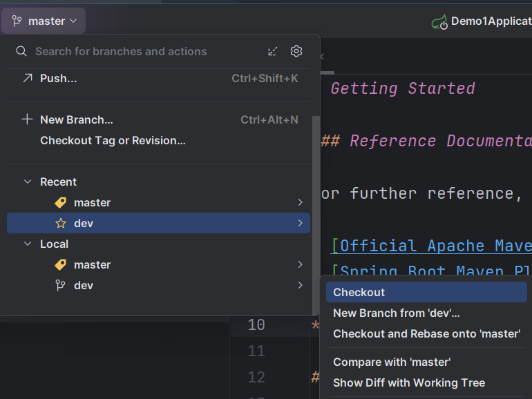Viewport: 532px width, 399px height.
Task: Select master branch under Local
Action: (x=158, y=265)
